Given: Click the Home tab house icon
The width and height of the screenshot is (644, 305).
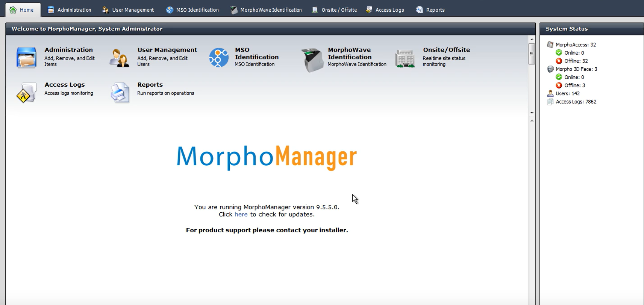Looking at the screenshot, I should (13, 10).
